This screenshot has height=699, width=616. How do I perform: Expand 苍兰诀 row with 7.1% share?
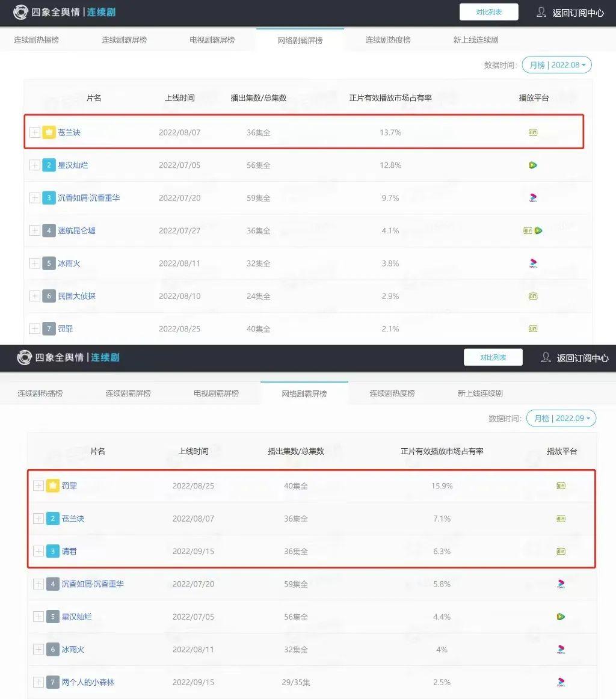38,519
